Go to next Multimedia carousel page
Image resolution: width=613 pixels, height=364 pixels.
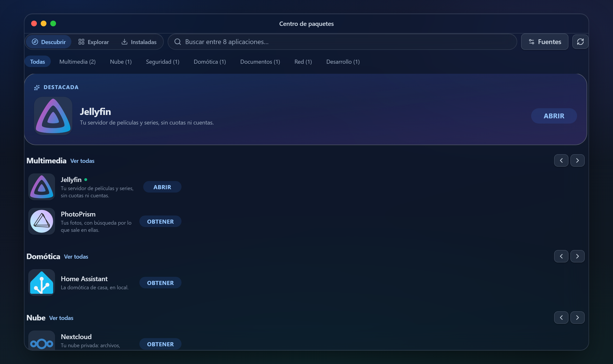(578, 160)
